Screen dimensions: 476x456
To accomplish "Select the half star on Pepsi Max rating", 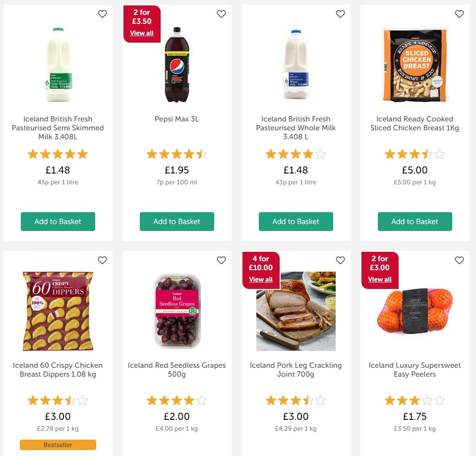I will [x=202, y=154].
